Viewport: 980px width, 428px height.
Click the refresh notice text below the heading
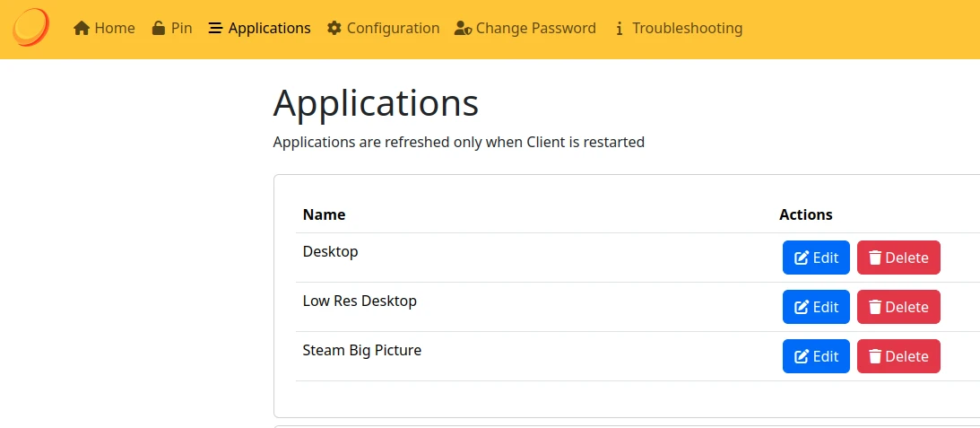click(458, 143)
